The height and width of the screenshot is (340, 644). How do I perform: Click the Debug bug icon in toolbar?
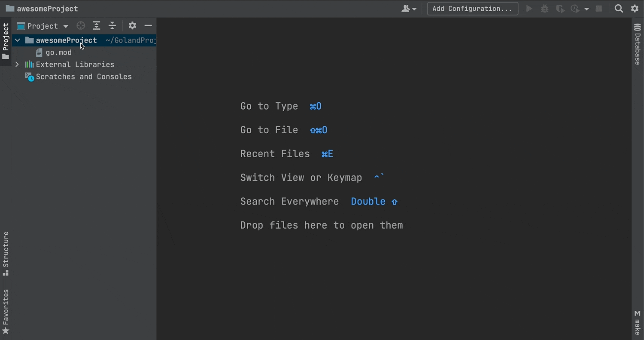(545, 9)
